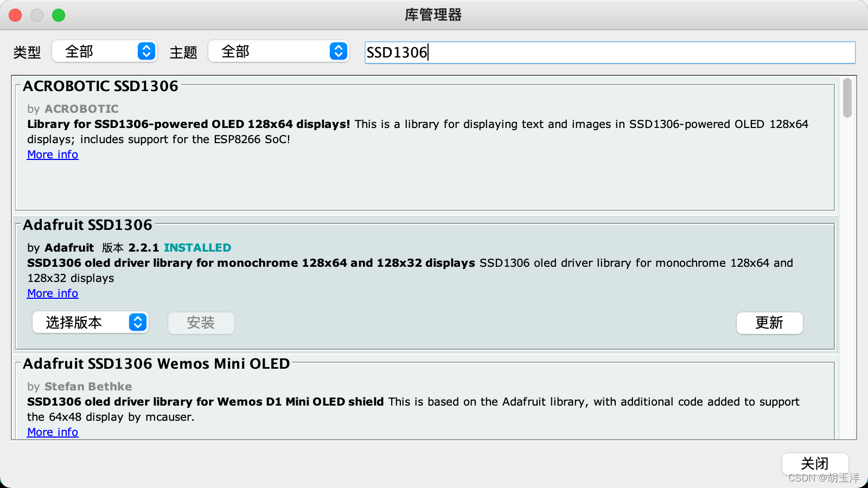This screenshot has width=868, height=488.
Task: Click the 关闭 close button
Action: click(815, 464)
